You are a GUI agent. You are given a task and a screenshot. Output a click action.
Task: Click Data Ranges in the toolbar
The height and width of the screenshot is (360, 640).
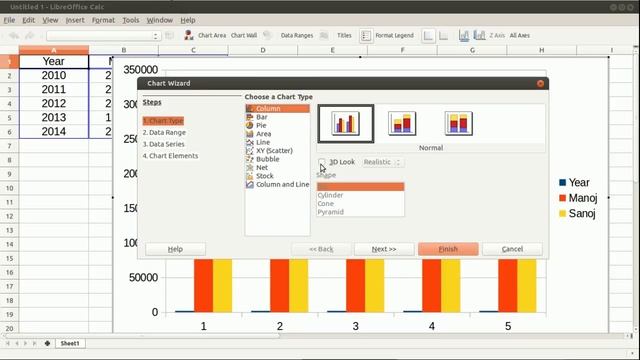coord(297,36)
